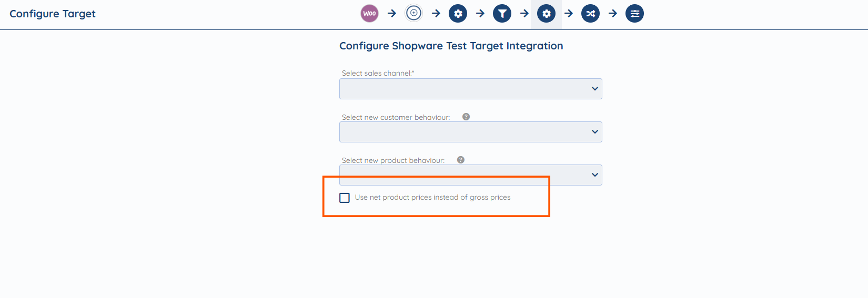Click 'Select new product behaviour:' label
This screenshot has width=868, height=298.
tap(393, 160)
